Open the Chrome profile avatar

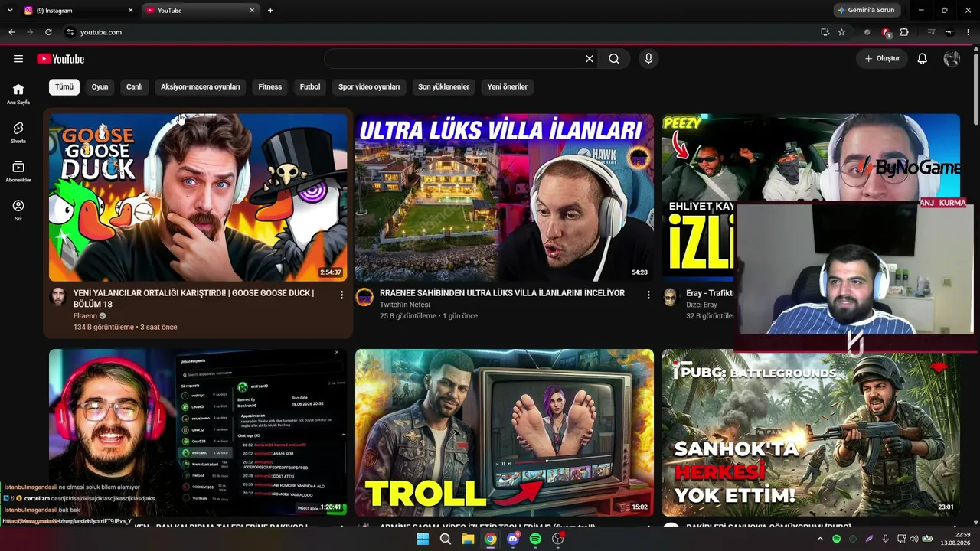coord(949,32)
